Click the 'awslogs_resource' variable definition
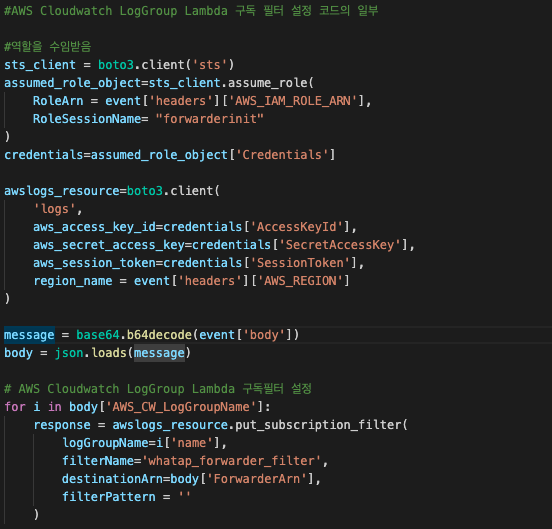This screenshot has height=529, width=552. pos(62,191)
